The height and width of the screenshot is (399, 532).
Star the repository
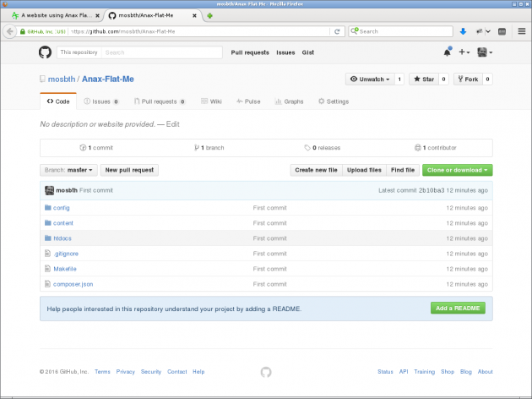point(424,79)
